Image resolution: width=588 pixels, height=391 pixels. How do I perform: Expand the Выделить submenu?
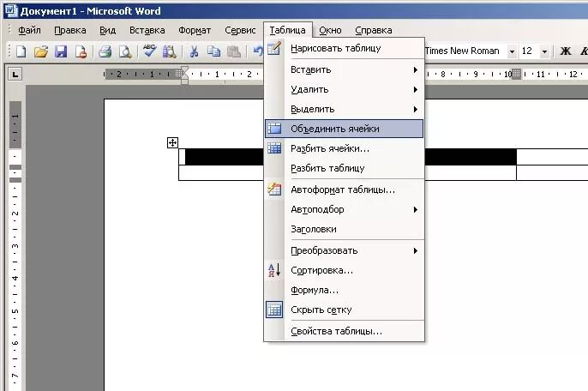[x=345, y=109]
